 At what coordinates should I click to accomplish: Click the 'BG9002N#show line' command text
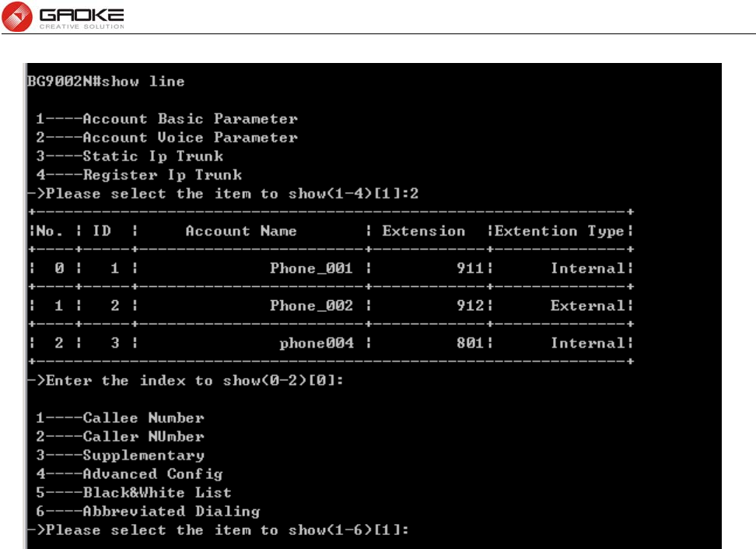coord(106,82)
